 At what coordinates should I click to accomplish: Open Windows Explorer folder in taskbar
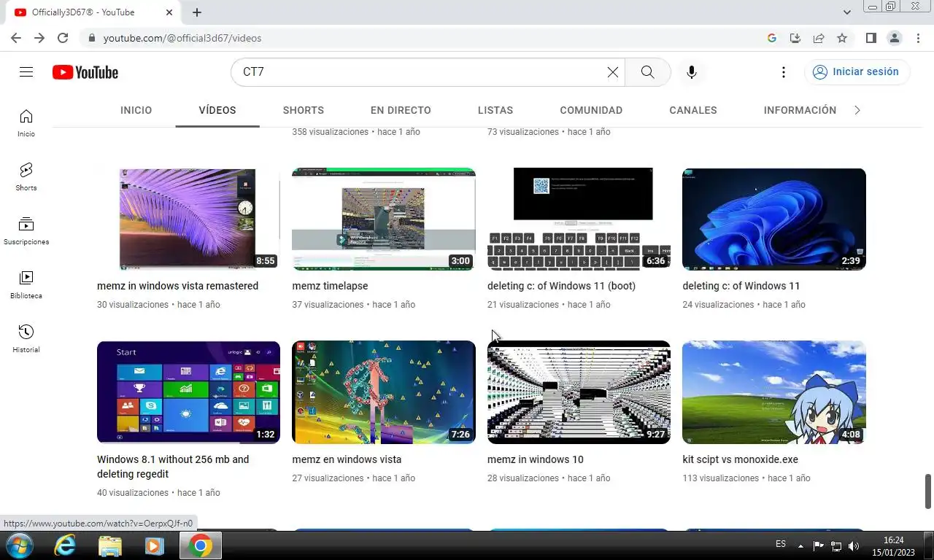pos(110,545)
